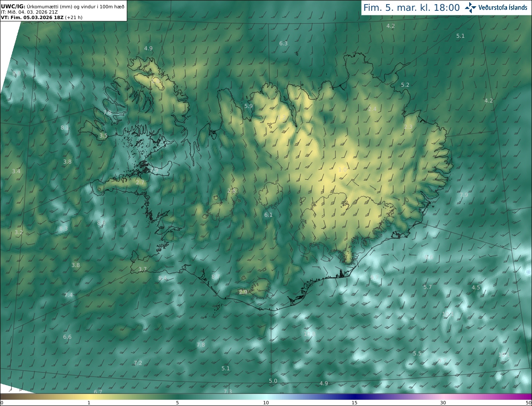Click the '7.2' value on the map

[x=138, y=363]
